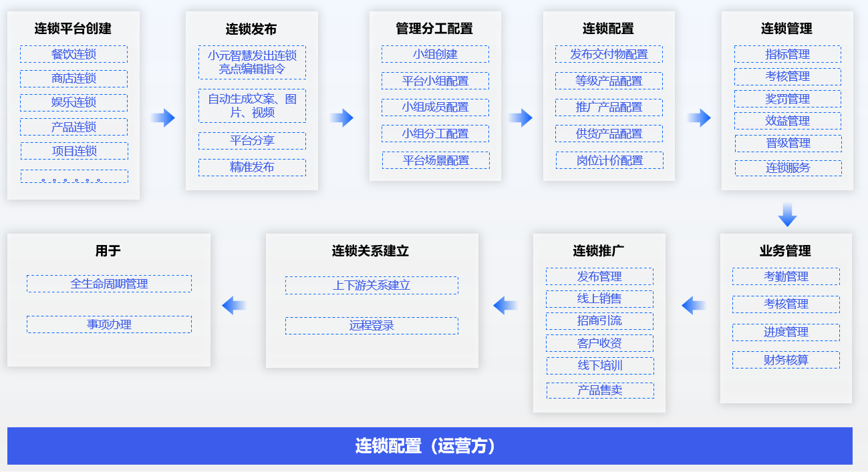Click the 连锁管理 heading
868x472 pixels.
tap(786, 29)
